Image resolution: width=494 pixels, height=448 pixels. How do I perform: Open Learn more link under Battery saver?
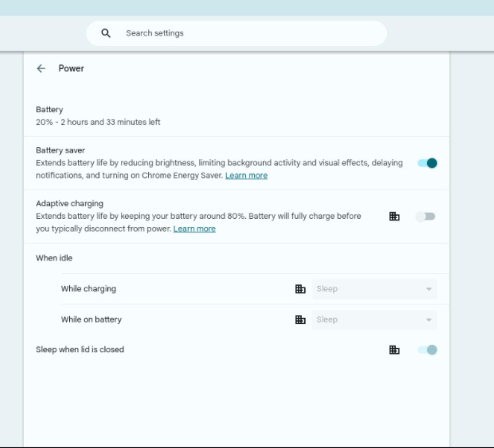[247, 176]
